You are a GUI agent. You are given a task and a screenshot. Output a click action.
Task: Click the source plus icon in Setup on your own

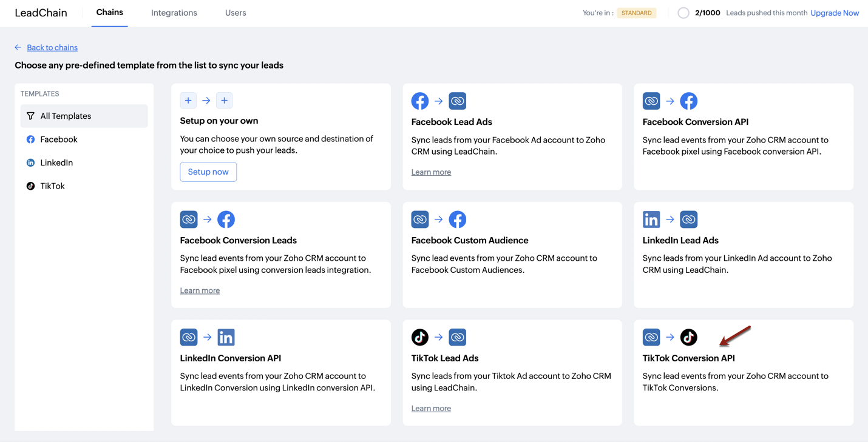188,101
